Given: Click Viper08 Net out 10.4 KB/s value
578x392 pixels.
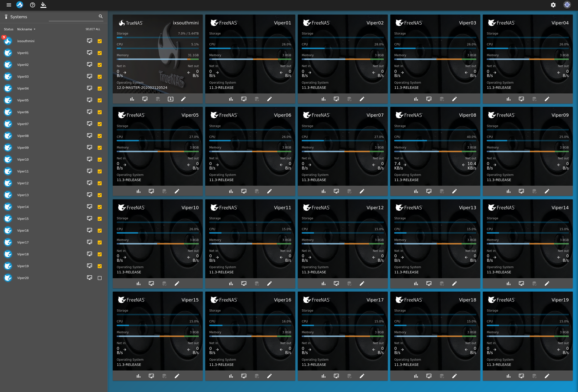Looking at the screenshot, I should coord(472,166).
